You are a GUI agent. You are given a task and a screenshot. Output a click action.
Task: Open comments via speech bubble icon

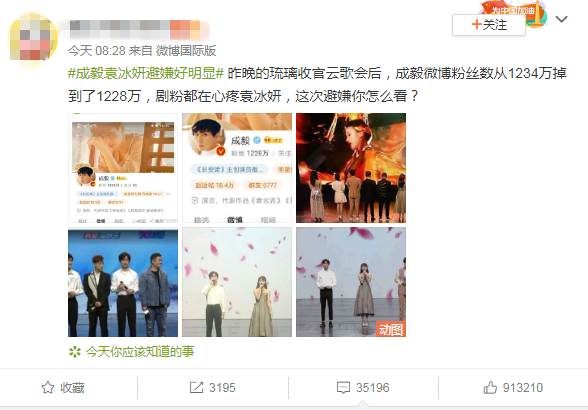[x=343, y=387]
